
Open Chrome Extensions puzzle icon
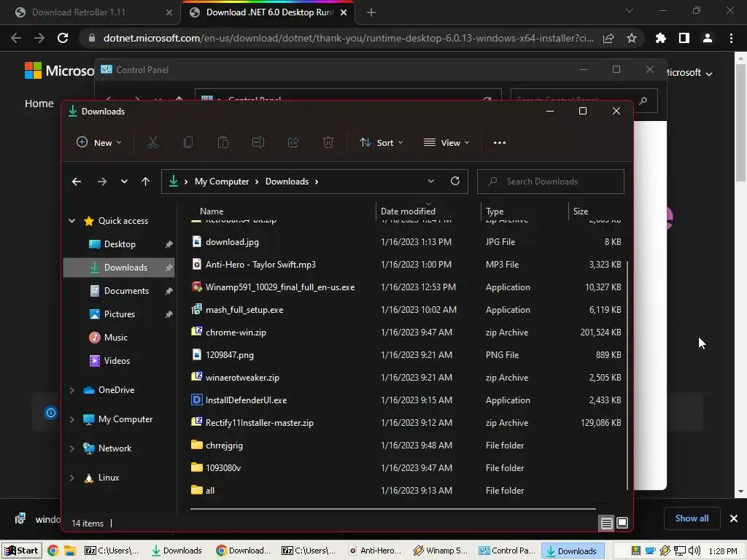tap(661, 38)
